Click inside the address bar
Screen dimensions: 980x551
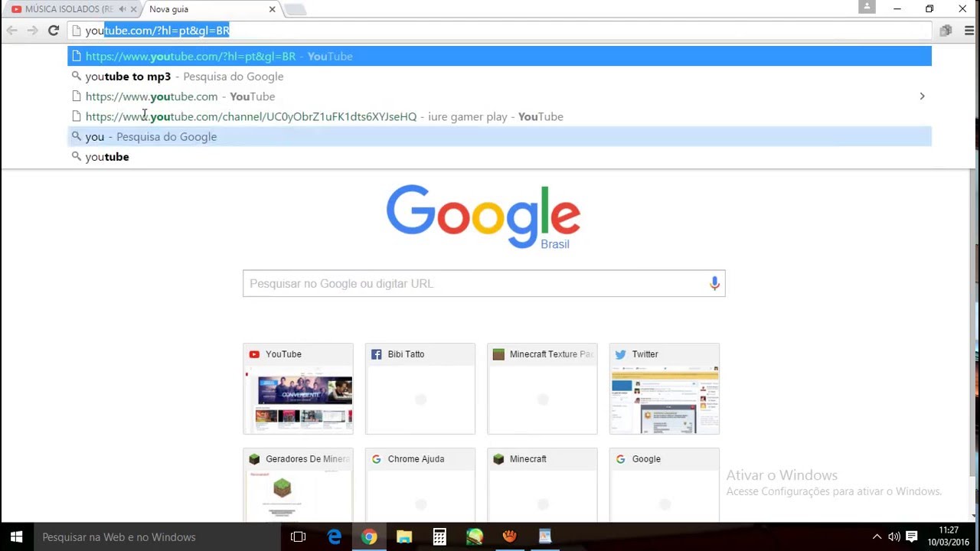[499, 31]
